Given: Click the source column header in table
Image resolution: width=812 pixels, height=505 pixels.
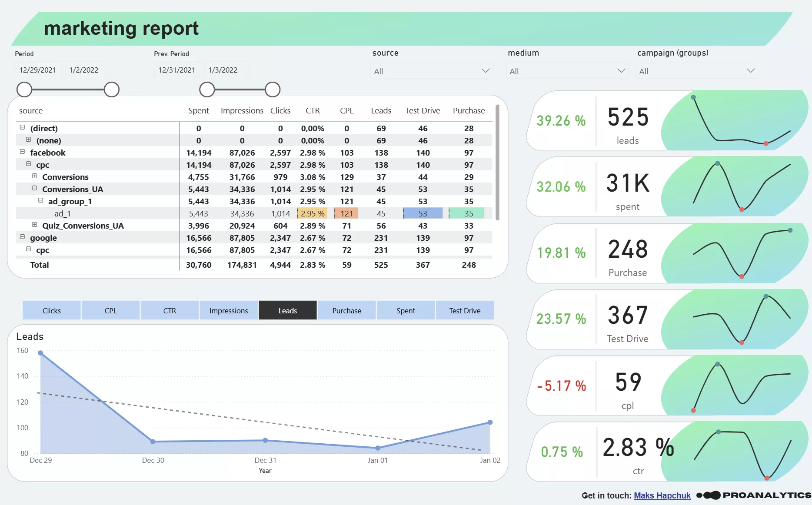Looking at the screenshot, I should point(31,110).
